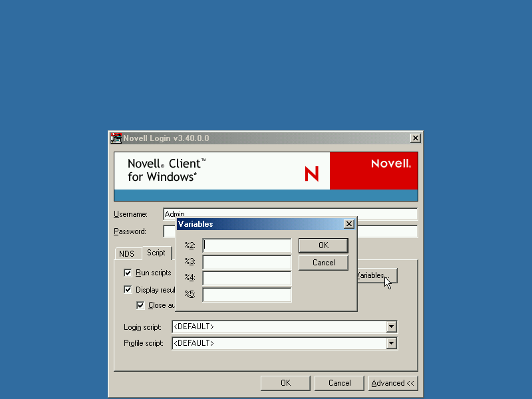Click OK in the Novell Login window
Image resolution: width=532 pixels, height=399 pixels.
(285, 383)
